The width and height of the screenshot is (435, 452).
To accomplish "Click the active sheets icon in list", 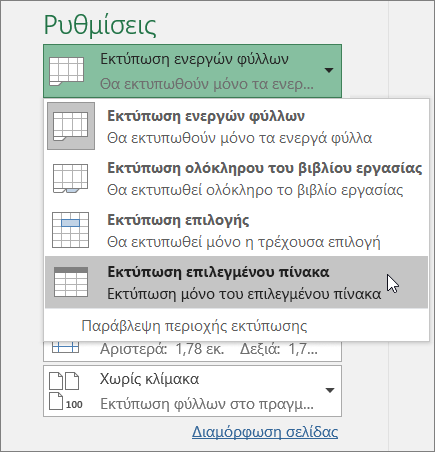I will click(71, 126).
